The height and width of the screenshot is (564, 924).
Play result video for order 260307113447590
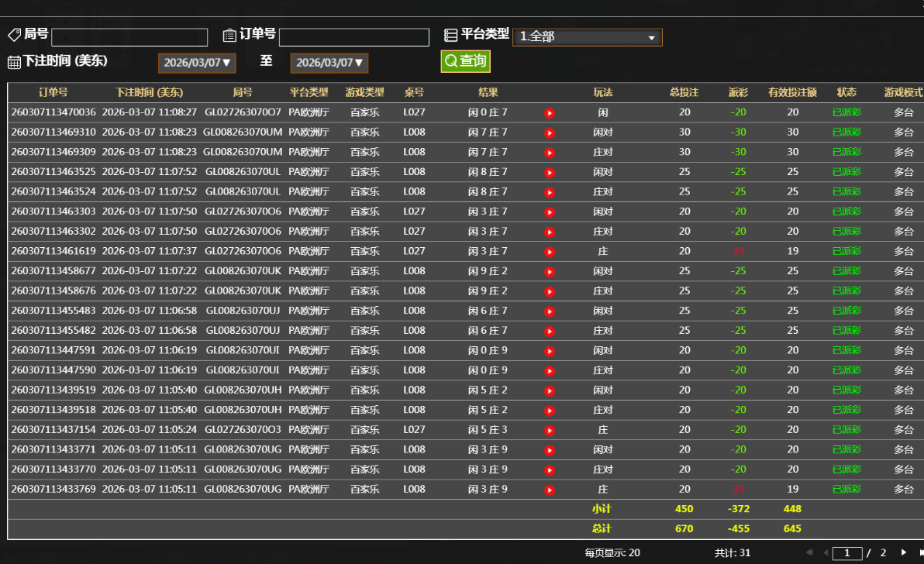point(550,371)
